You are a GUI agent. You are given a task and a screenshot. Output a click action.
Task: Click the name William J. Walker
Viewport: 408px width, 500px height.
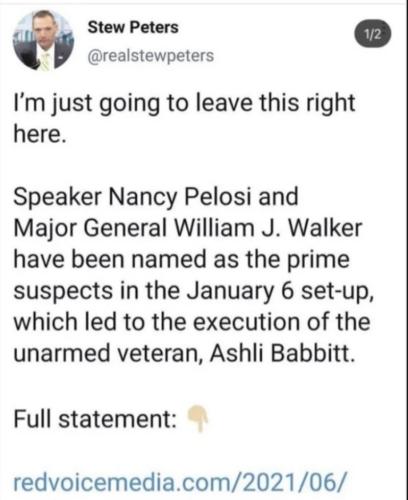tap(268, 228)
